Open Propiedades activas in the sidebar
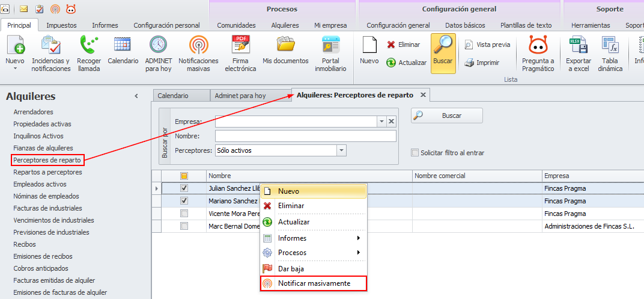 [42, 124]
